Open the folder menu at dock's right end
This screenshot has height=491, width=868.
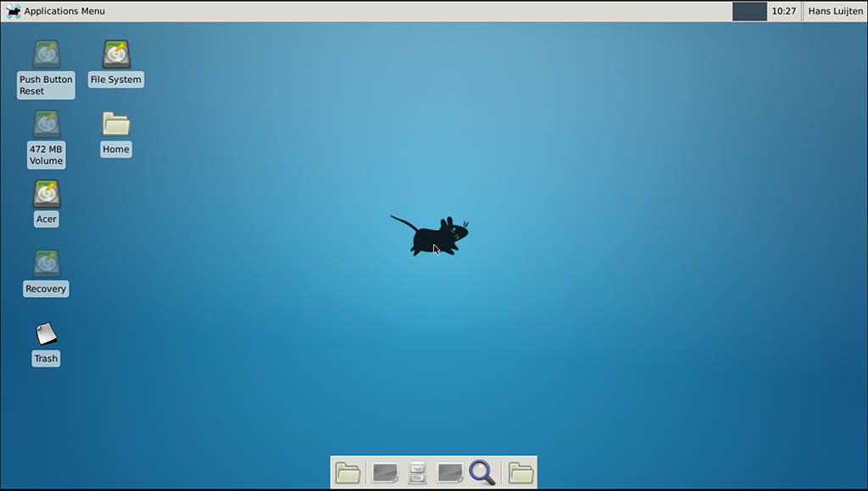[520, 472]
